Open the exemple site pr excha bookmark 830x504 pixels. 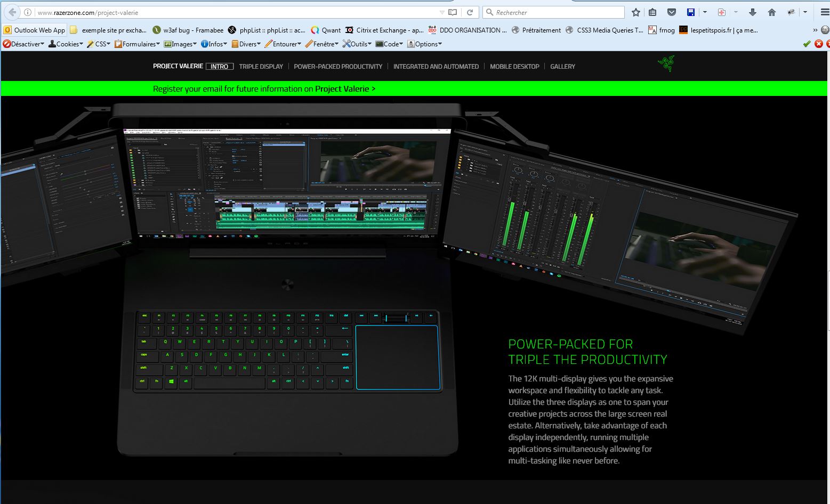(x=108, y=30)
